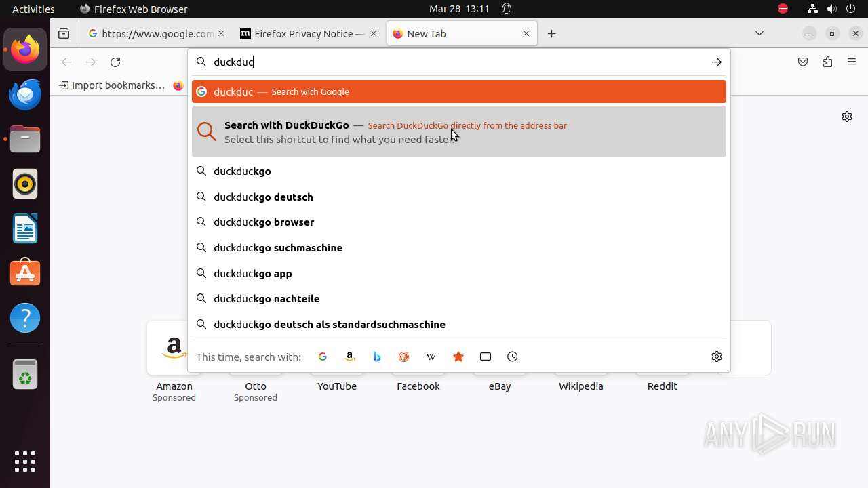Image resolution: width=868 pixels, height=488 pixels.
Task: Reload the current page
Action: point(115,62)
